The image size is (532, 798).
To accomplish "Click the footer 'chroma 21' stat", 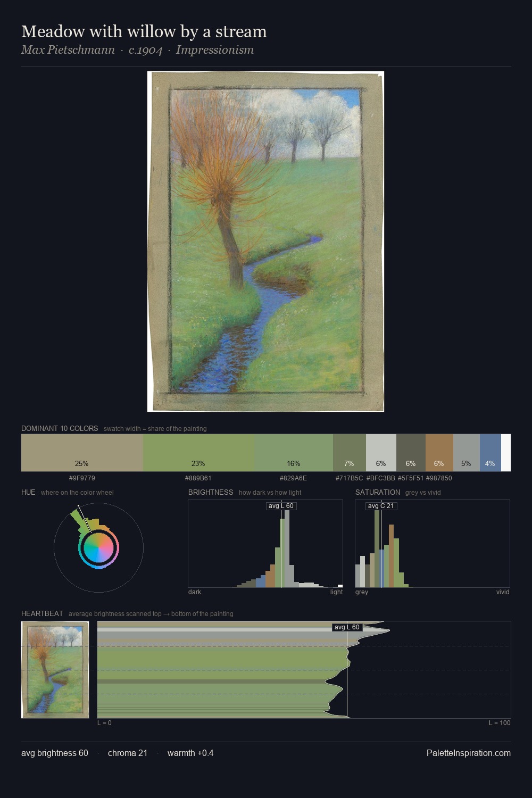I will [x=128, y=753].
